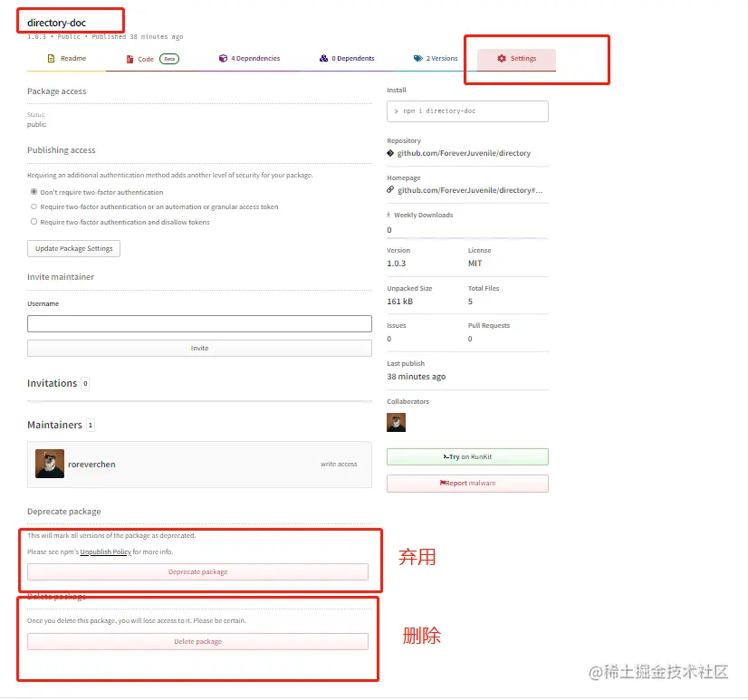Click the 'public' status text

(x=37, y=125)
